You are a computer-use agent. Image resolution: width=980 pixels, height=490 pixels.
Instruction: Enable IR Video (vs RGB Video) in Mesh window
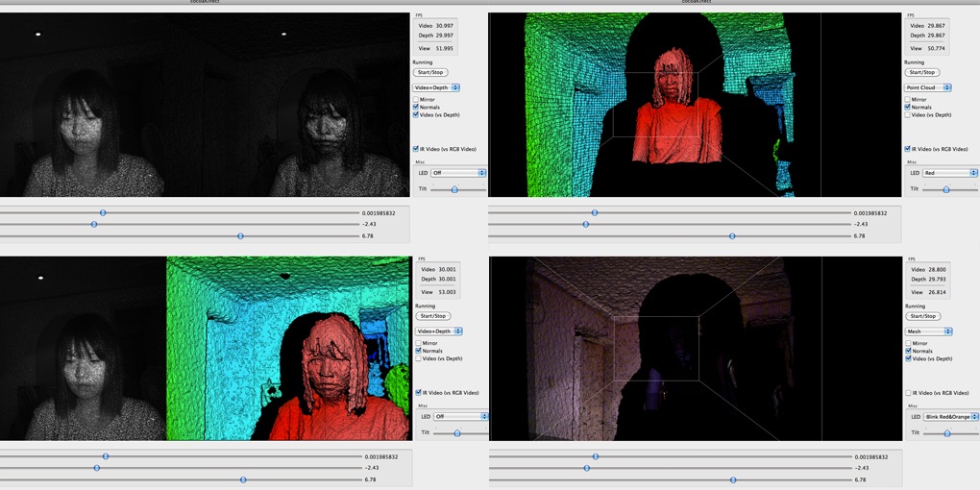point(909,393)
